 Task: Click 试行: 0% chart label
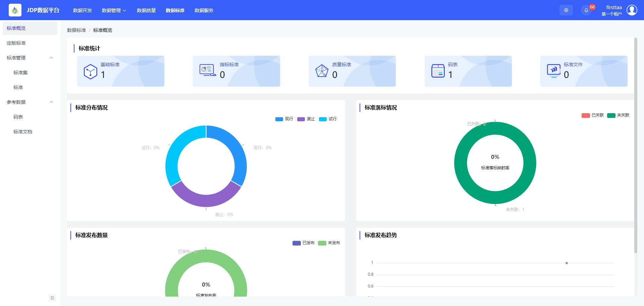(x=151, y=148)
